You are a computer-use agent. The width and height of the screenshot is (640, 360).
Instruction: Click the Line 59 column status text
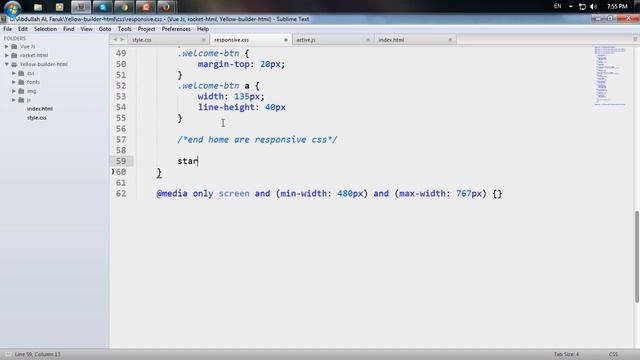(38, 354)
